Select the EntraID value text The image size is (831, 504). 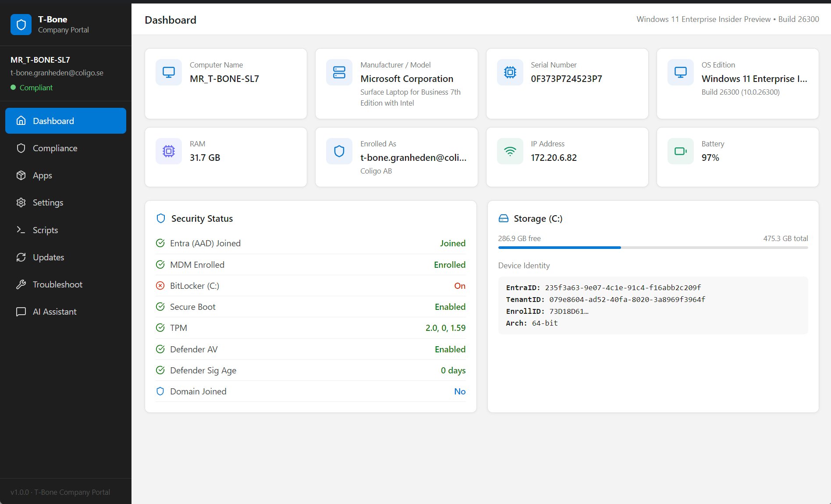tap(623, 287)
